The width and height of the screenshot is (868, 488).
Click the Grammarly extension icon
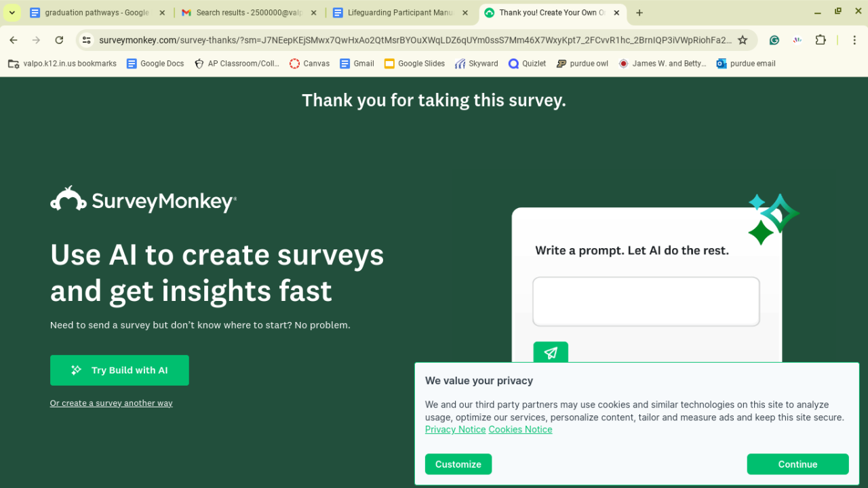[774, 40]
